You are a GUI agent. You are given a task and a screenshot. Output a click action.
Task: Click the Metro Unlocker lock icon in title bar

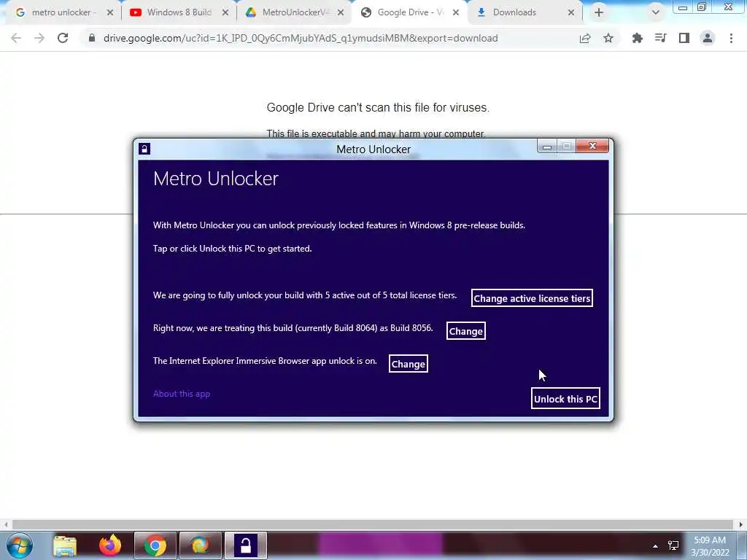(x=144, y=149)
